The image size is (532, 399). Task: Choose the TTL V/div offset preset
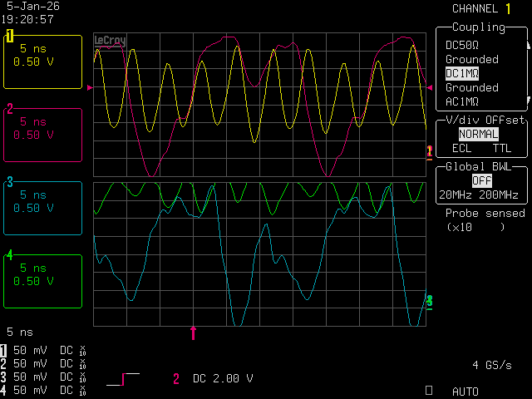coord(502,149)
